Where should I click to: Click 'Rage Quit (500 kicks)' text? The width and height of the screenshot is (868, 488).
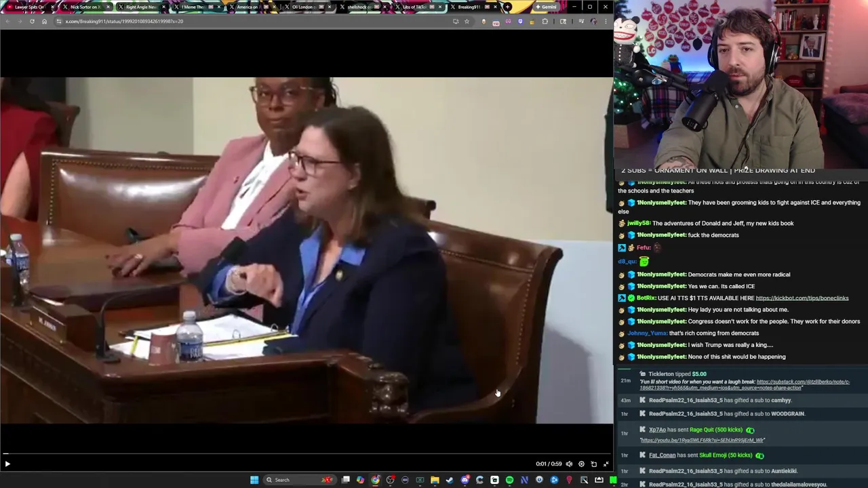tap(716, 430)
